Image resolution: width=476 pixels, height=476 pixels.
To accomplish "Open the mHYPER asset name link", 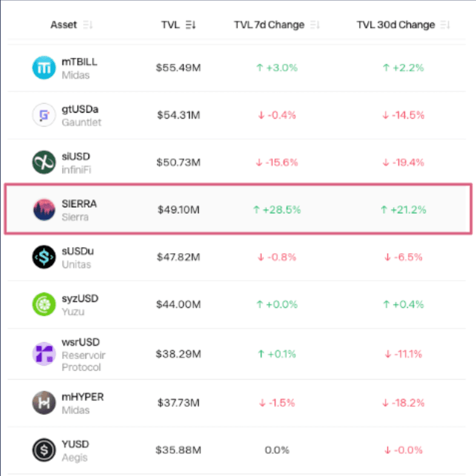I will point(82,397).
